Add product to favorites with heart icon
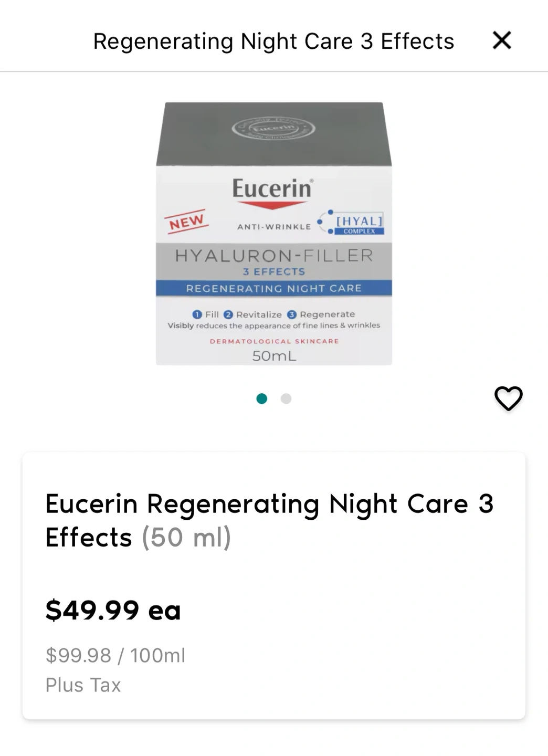 pos(509,398)
